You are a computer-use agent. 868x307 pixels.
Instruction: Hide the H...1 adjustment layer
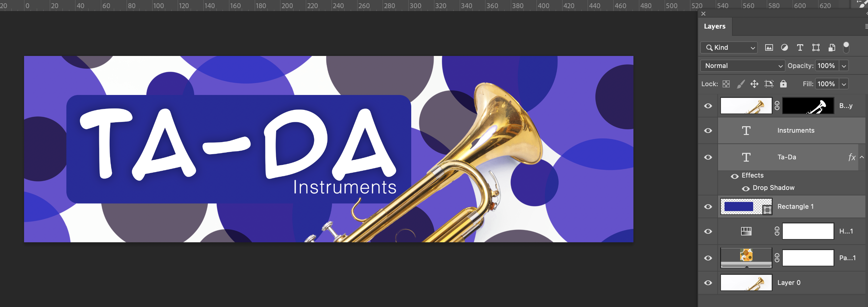click(x=708, y=231)
